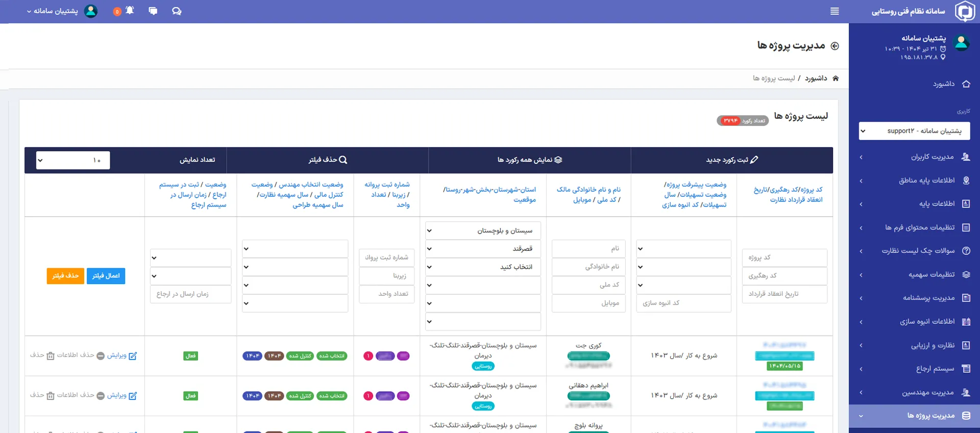Click the شماره ثبت پروانه filter field
Image resolution: width=980 pixels, height=433 pixels.
(387, 258)
